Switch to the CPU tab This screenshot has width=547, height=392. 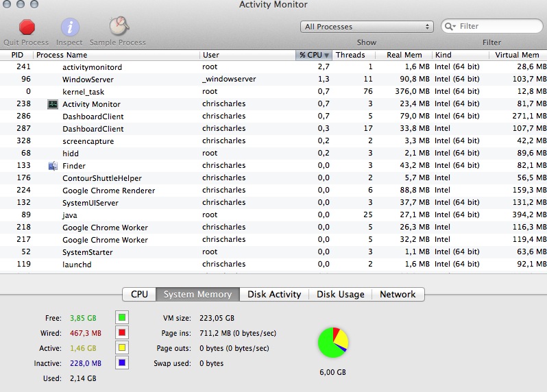pyautogui.click(x=139, y=295)
